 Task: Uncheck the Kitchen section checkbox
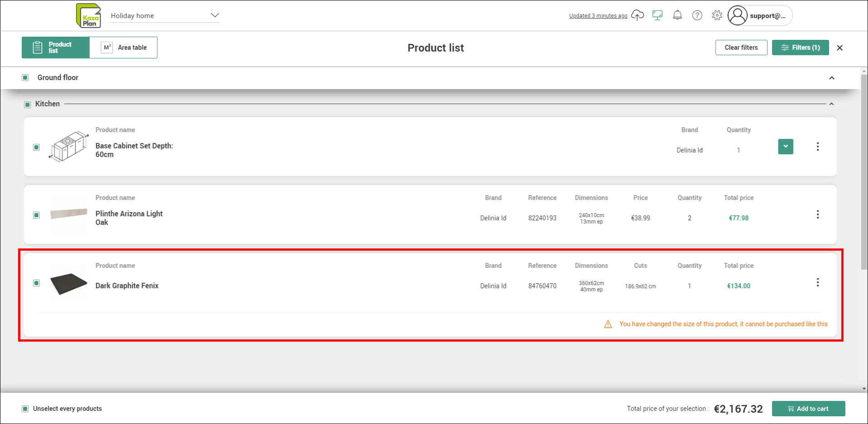click(x=28, y=105)
